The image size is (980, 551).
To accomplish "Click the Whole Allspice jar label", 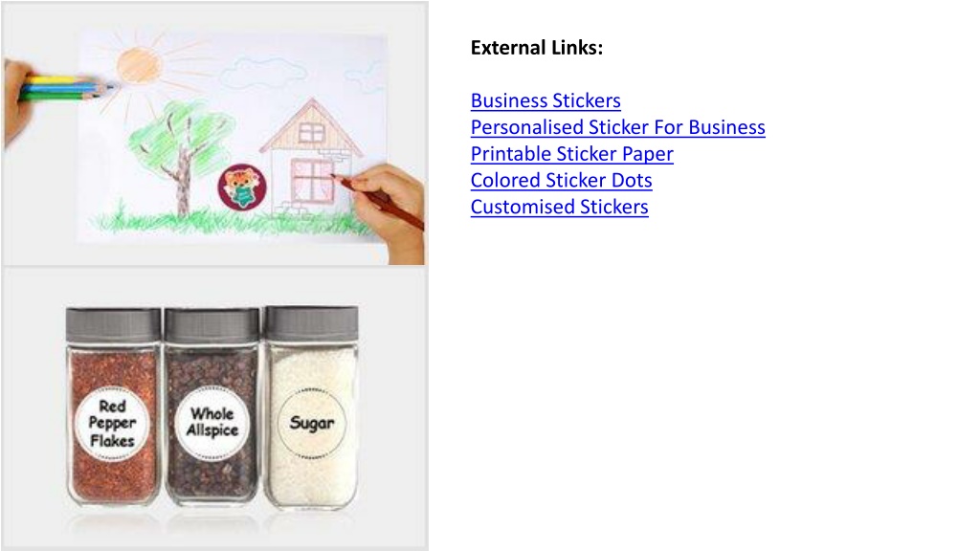I will (x=212, y=422).
